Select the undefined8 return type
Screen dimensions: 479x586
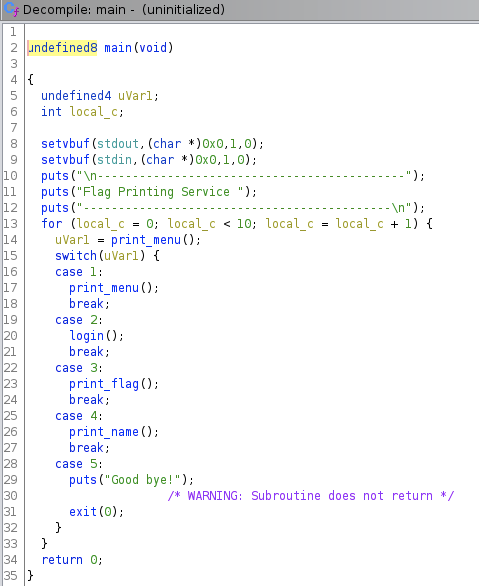[62, 48]
